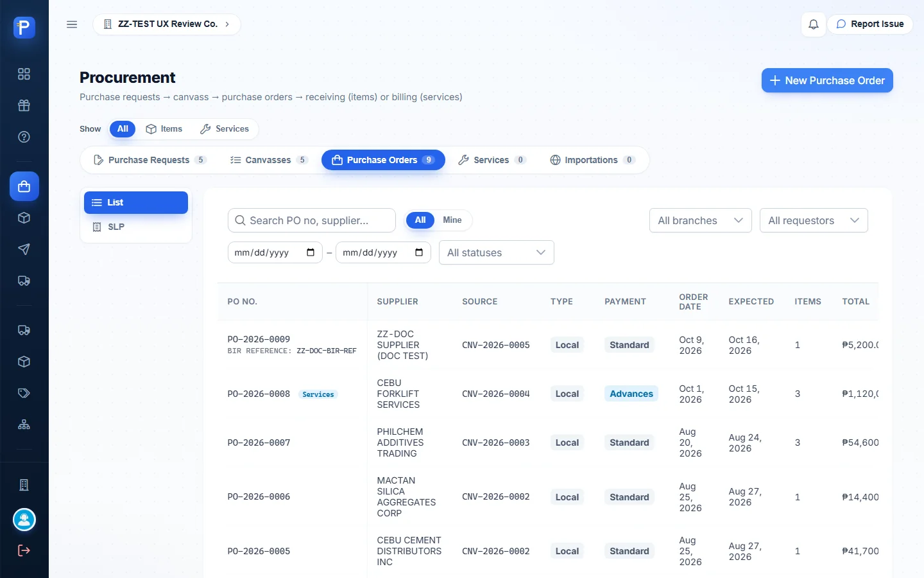Open the All statuses dropdown
This screenshot has height=578, width=924.
(x=497, y=252)
